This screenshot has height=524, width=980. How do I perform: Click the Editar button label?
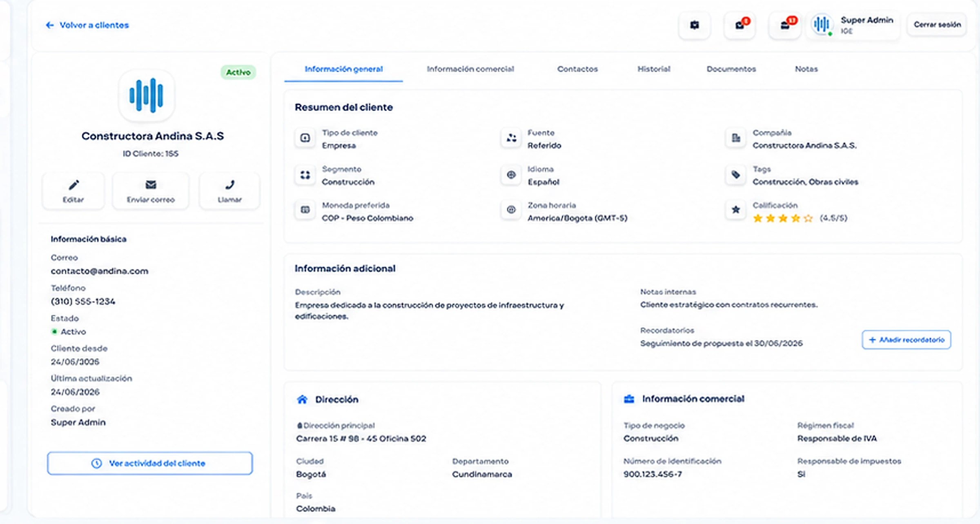click(73, 200)
